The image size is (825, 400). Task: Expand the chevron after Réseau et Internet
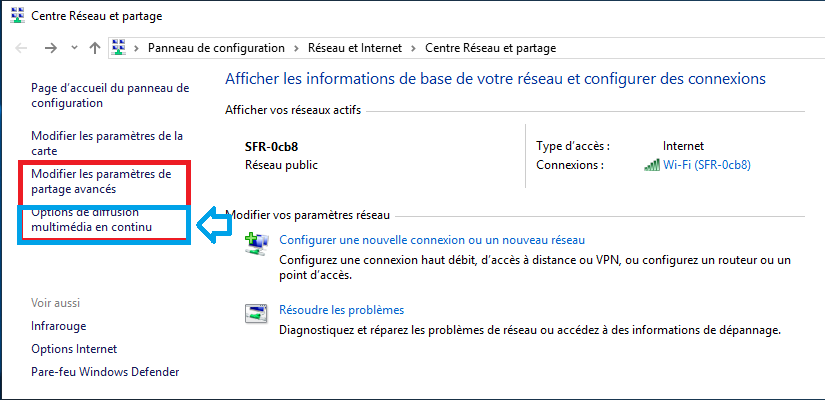click(x=414, y=48)
